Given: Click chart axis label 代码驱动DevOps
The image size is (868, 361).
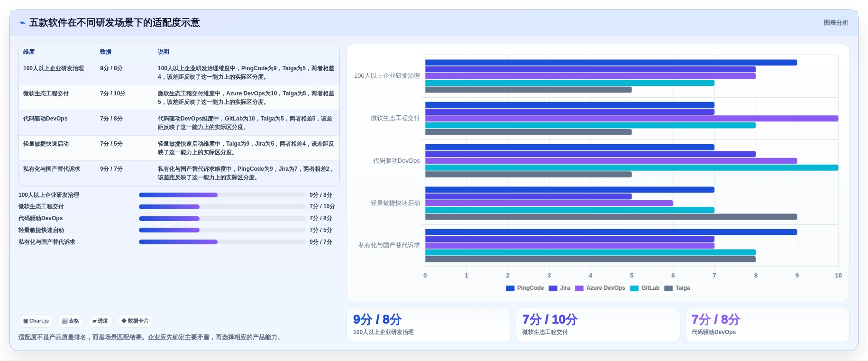Looking at the screenshot, I should point(396,161).
